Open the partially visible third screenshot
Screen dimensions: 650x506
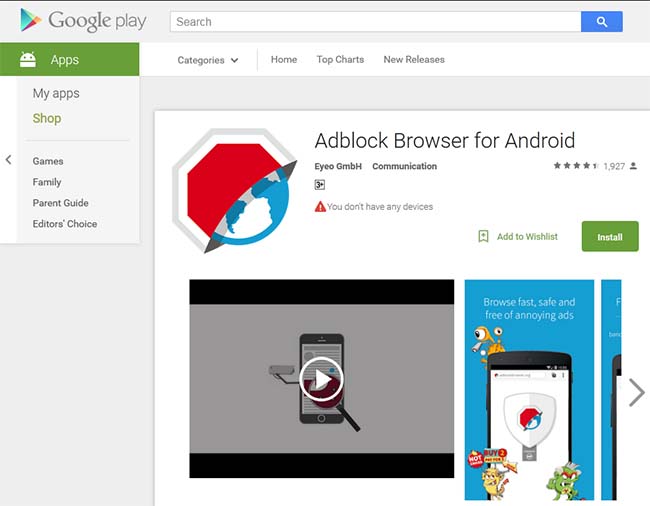click(x=611, y=390)
